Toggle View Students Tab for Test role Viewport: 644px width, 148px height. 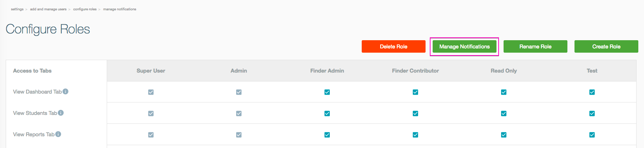click(592, 113)
